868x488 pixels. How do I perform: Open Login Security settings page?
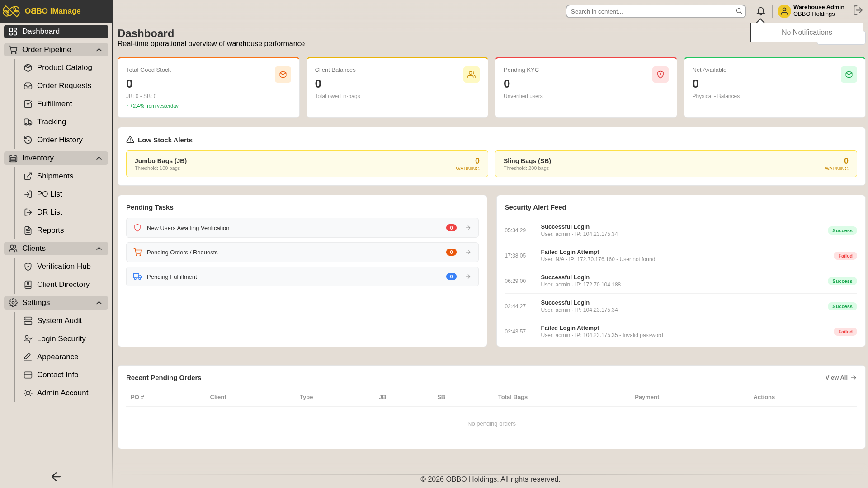(x=61, y=339)
